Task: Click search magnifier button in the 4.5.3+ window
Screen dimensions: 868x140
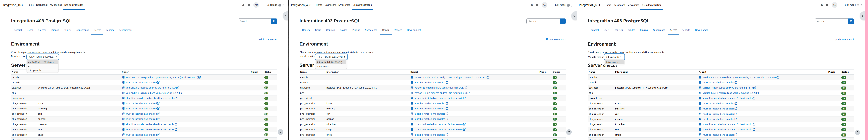Action: tap(563, 21)
